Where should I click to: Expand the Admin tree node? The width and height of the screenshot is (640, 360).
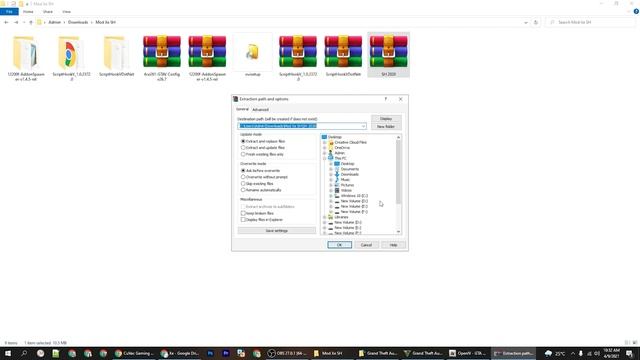[x=325, y=153]
